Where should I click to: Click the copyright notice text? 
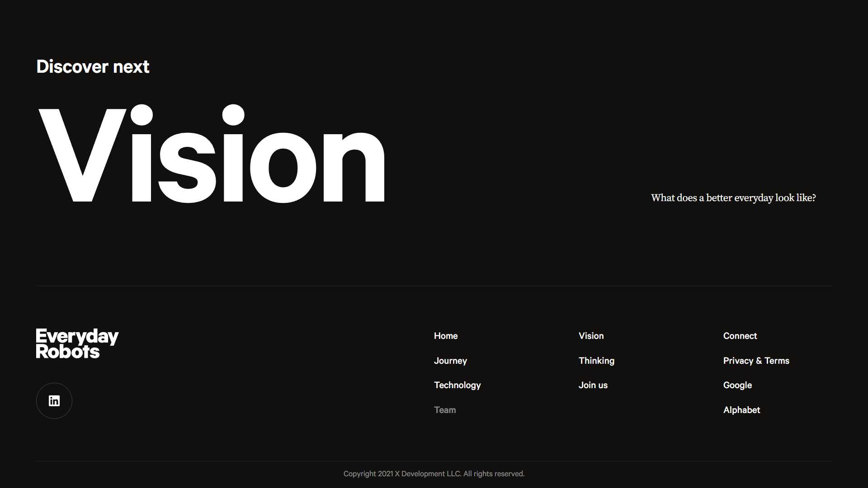[x=434, y=474]
